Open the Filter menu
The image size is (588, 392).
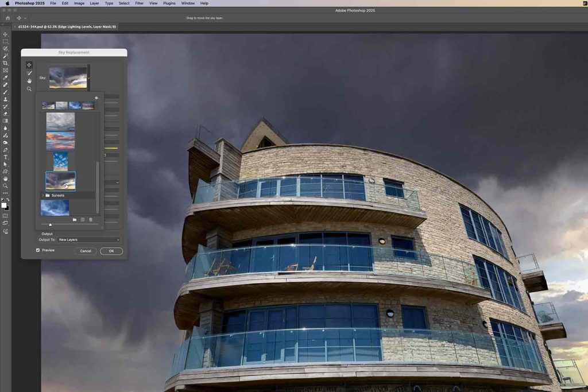pyautogui.click(x=140, y=3)
